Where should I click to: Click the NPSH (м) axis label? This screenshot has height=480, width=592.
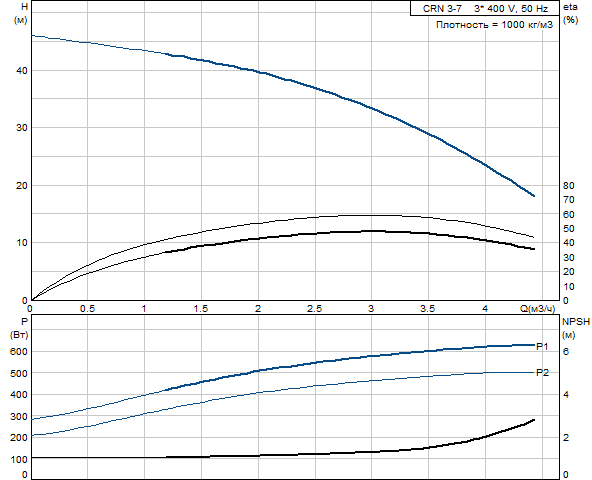(576, 328)
